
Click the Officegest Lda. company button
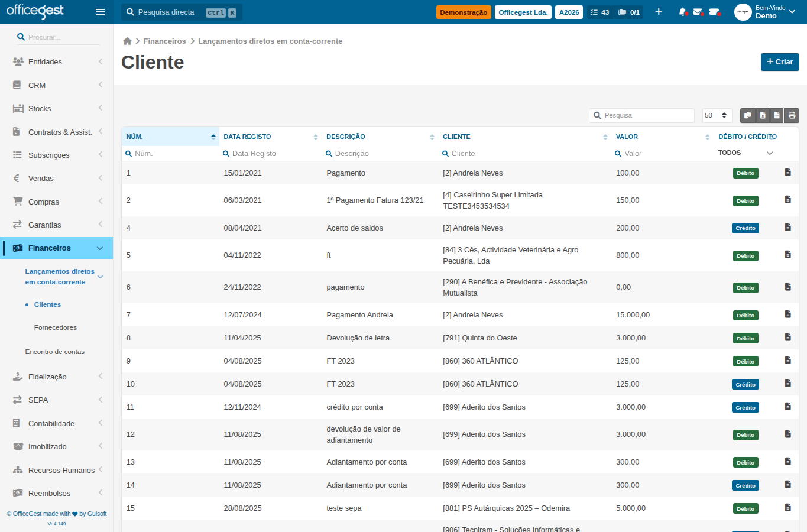523,12
